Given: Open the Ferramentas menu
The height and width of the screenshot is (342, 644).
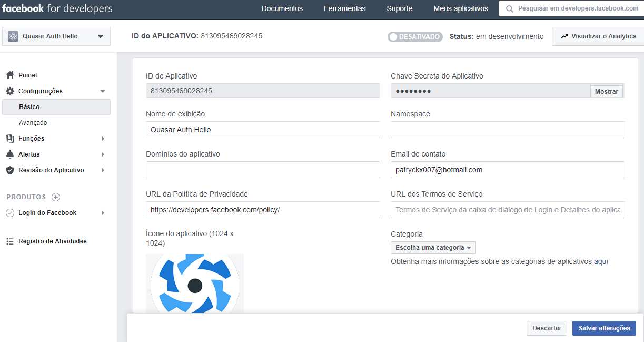Looking at the screenshot, I should (344, 8).
